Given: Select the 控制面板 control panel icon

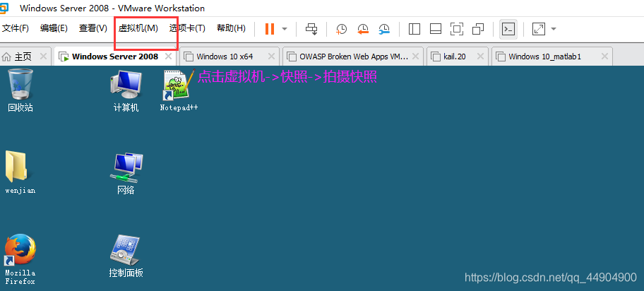Looking at the screenshot, I should click(x=126, y=257).
